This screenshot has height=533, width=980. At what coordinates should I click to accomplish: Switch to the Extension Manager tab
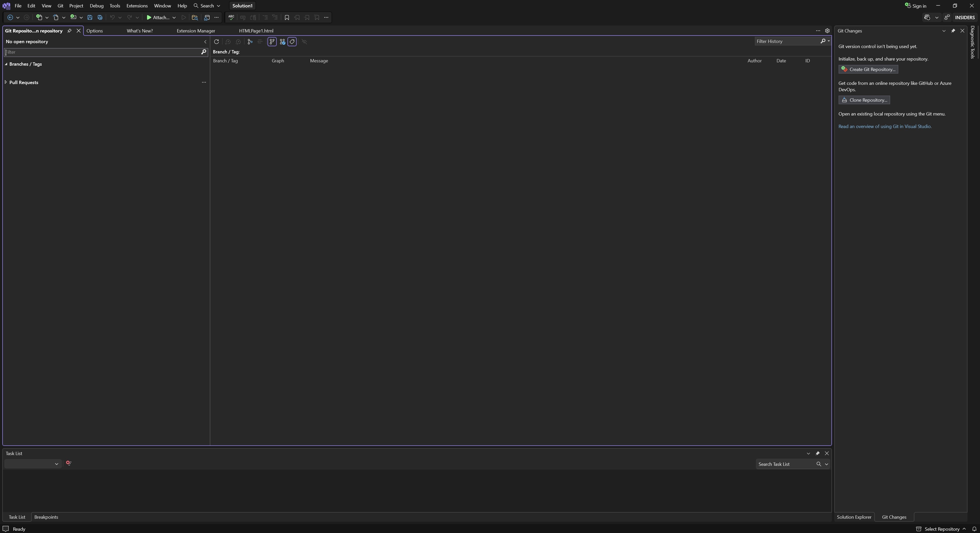pyautogui.click(x=196, y=30)
